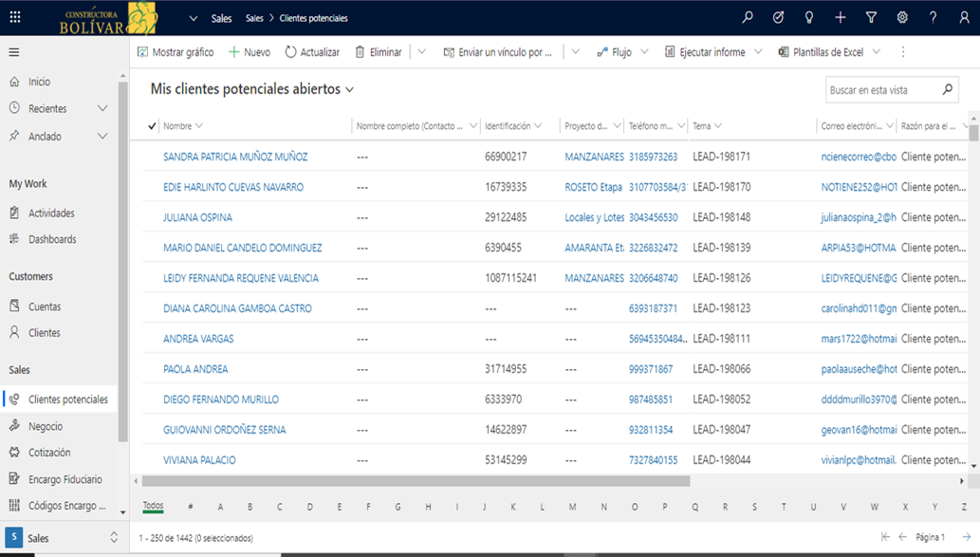Open the settings gear icon
This screenshot has height=557, width=980.
(x=902, y=17)
